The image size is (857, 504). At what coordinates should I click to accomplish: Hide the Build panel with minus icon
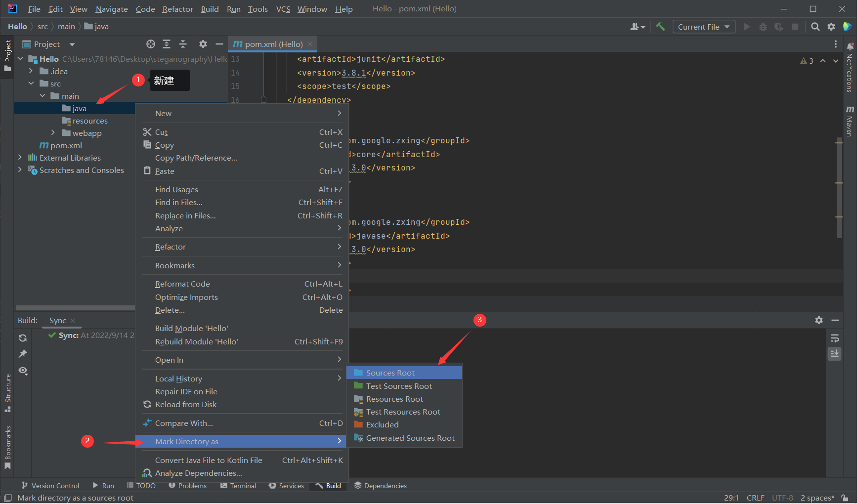[835, 320]
